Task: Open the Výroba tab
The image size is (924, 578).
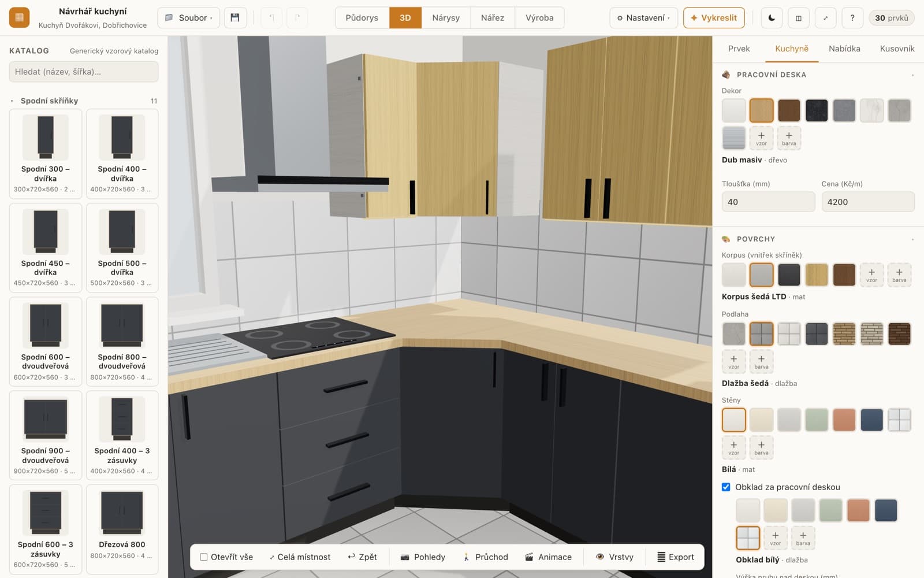Action: [539, 18]
